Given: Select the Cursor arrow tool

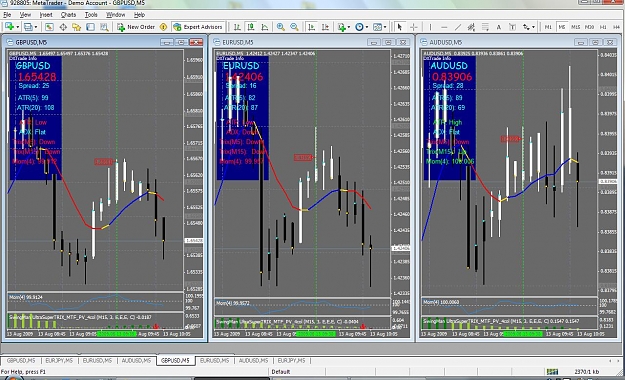Looking at the screenshot, I should coord(399,27).
